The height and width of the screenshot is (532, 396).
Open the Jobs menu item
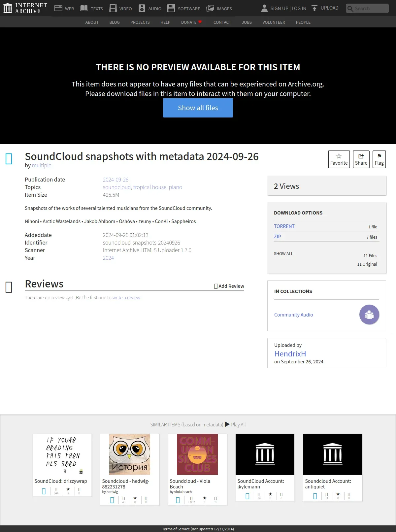tap(247, 22)
